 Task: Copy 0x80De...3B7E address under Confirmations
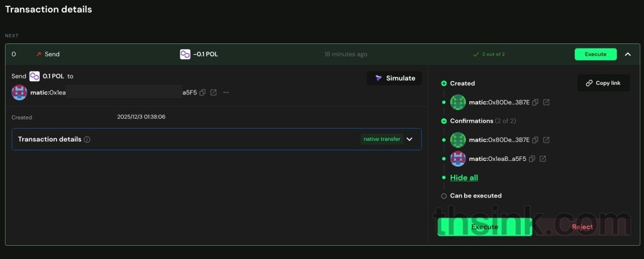pyautogui.click(x=535, y=140)
